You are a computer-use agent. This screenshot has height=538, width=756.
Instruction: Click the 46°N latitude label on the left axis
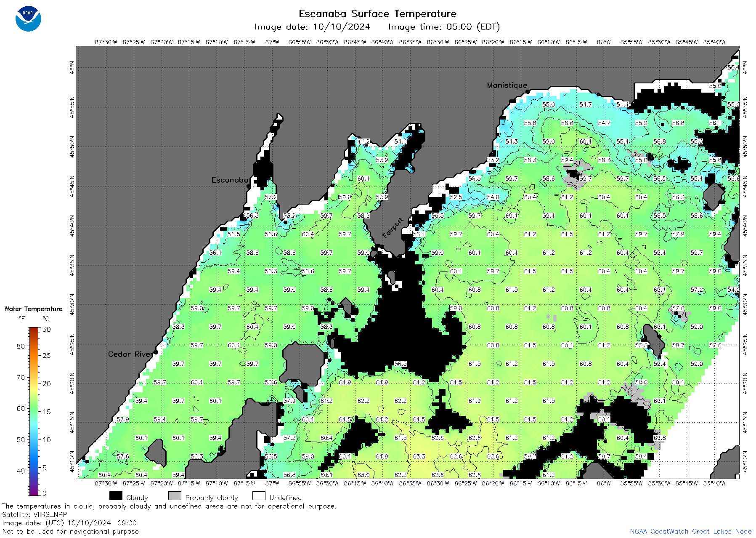72,68
